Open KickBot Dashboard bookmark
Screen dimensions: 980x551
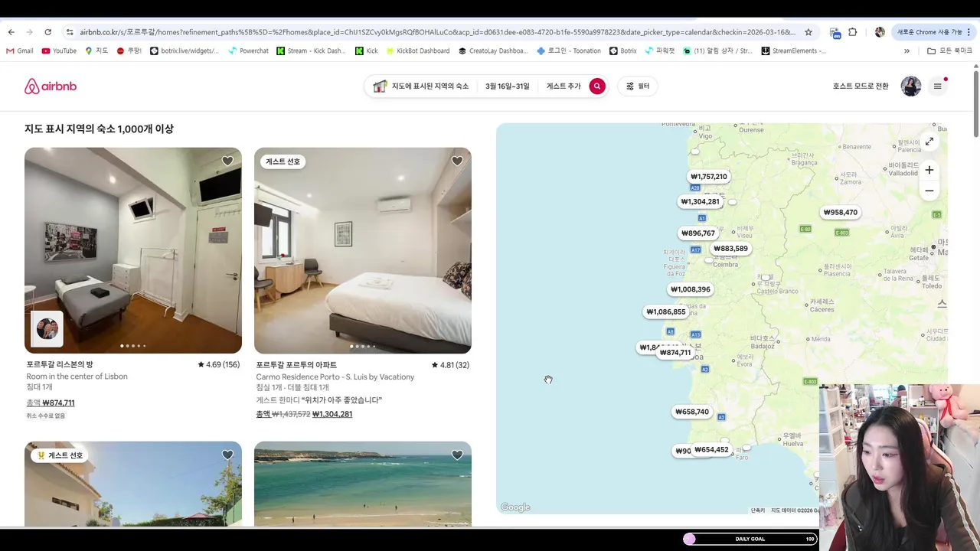pos(418,51)
